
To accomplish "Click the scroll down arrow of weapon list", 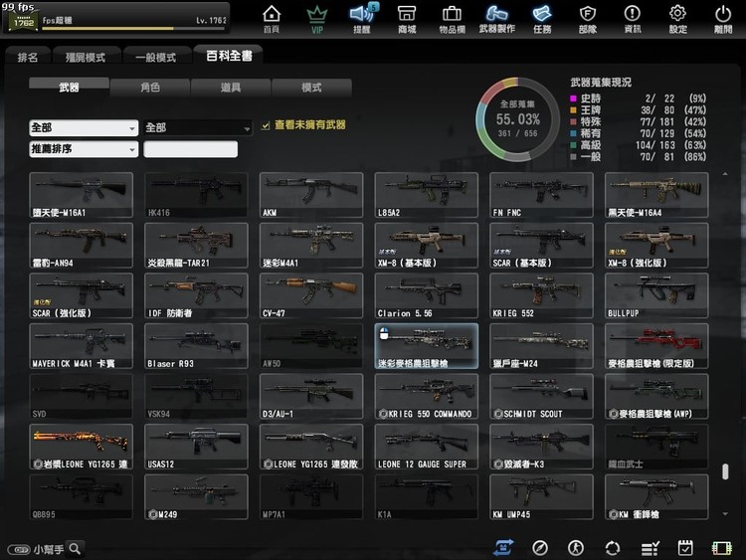I will pyautogui.click(x=725, y=514).
